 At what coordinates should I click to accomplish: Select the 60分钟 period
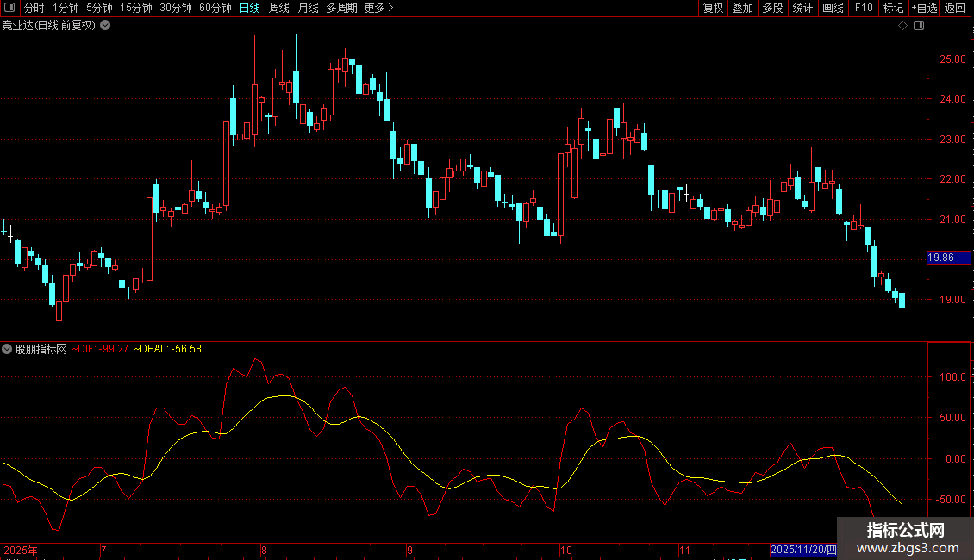click(215, 8)
